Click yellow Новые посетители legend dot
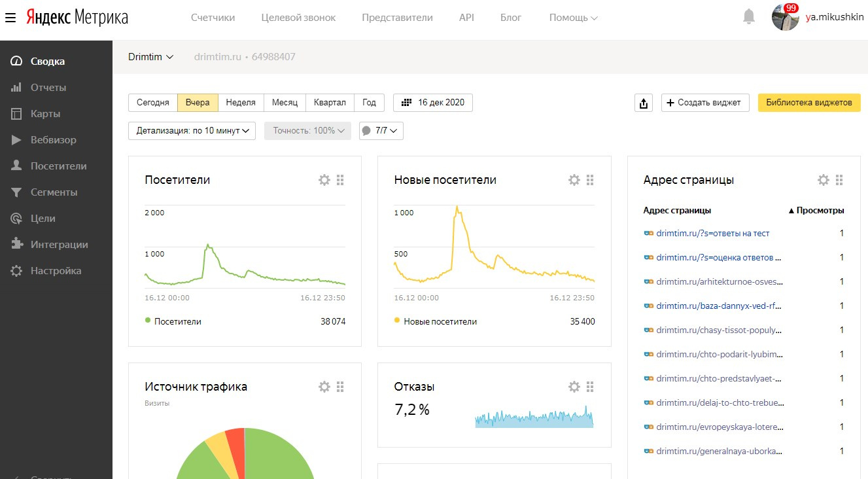The image size is (868, 479). tap(397, 321)
